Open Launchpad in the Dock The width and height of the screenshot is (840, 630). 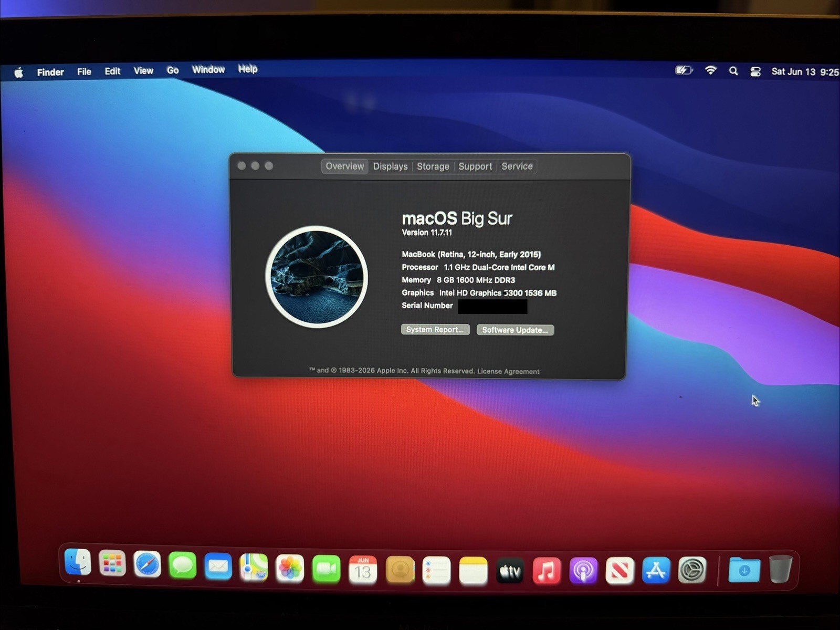(x=112, y=564)
